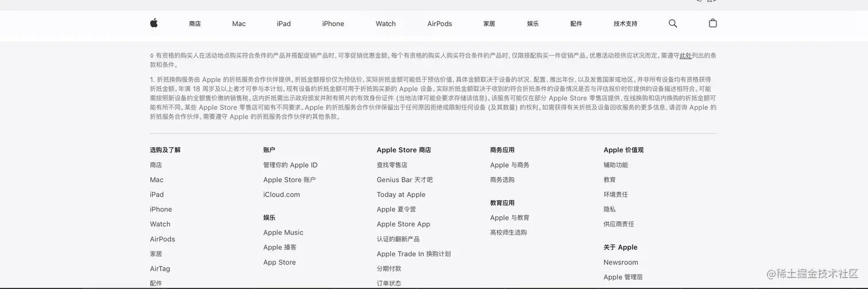Open the 认证的翻新产品 link
The image size is (868, 289).
398,239
